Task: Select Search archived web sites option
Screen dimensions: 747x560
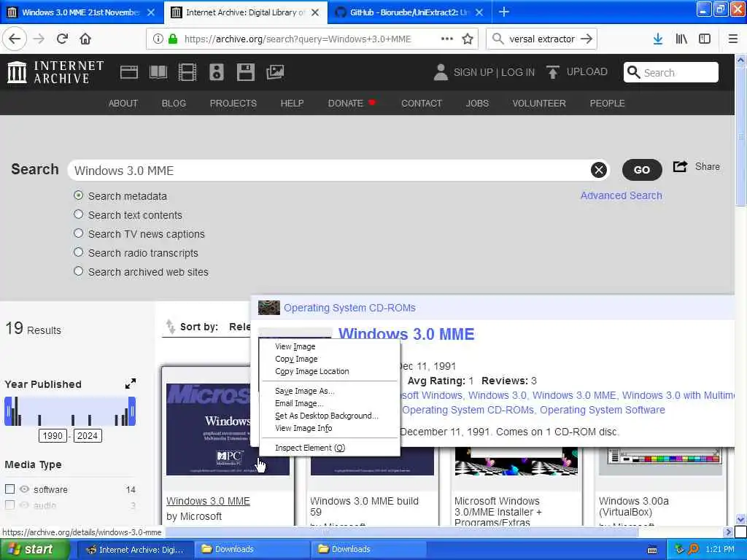Action: click(79, 272)
